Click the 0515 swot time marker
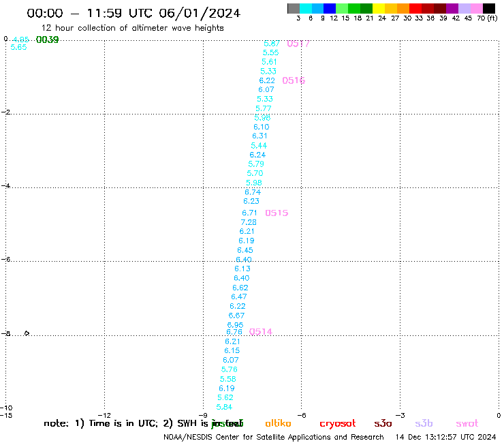504x443 pixels. (277, 213)
